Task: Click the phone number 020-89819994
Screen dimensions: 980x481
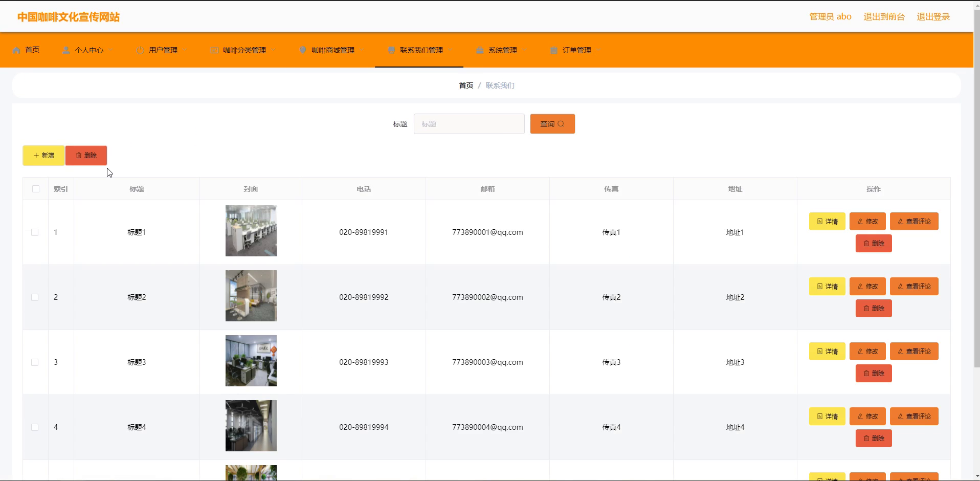Action: click(x=364, y=427)
